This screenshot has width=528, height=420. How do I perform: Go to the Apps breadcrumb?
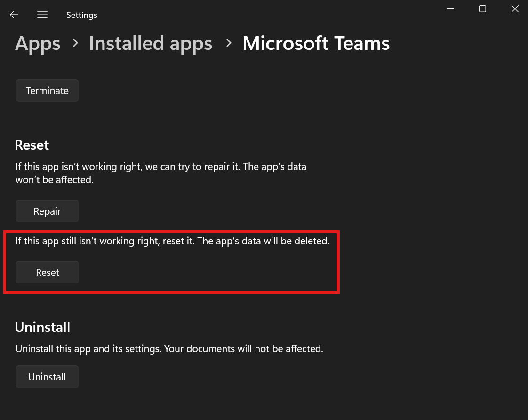click(x=38, y=44)
